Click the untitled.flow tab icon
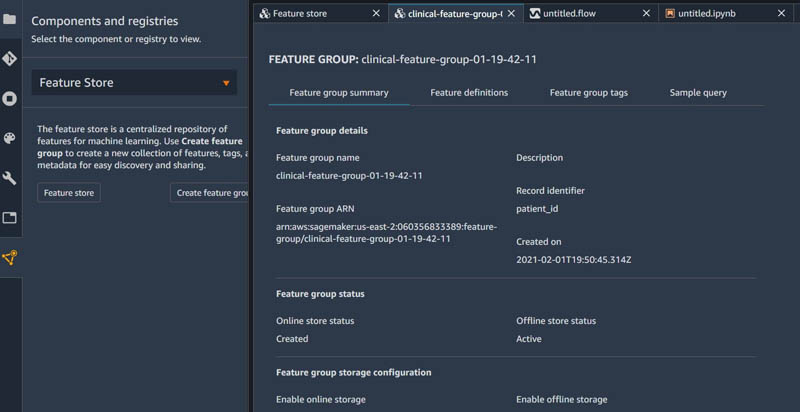 point(535,13)
